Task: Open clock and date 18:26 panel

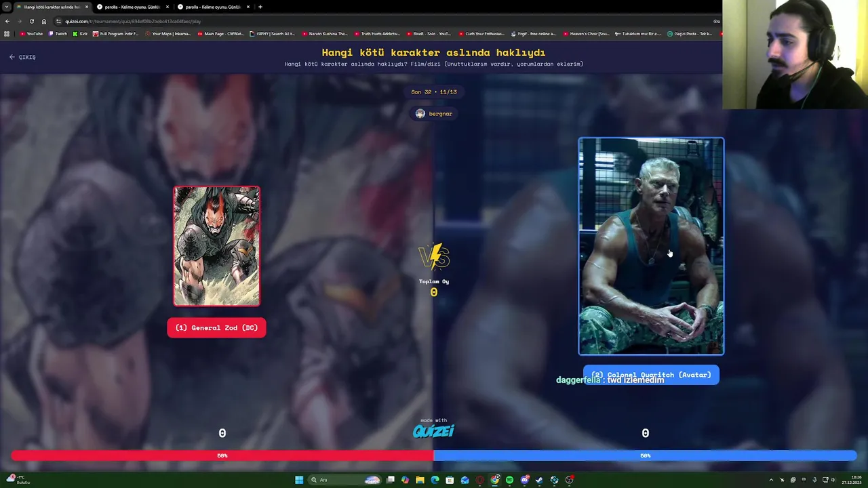Action: pyautogui.click(x=852, y=480)
